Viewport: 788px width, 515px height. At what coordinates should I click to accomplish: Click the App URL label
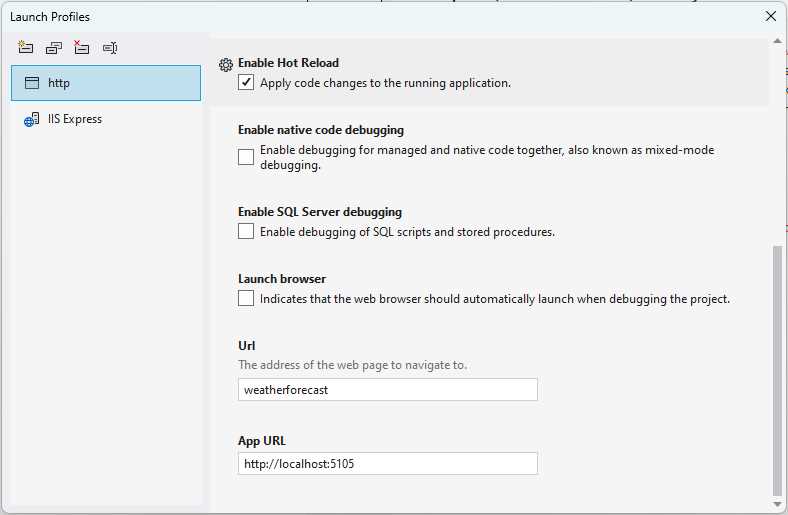point(262,441)
